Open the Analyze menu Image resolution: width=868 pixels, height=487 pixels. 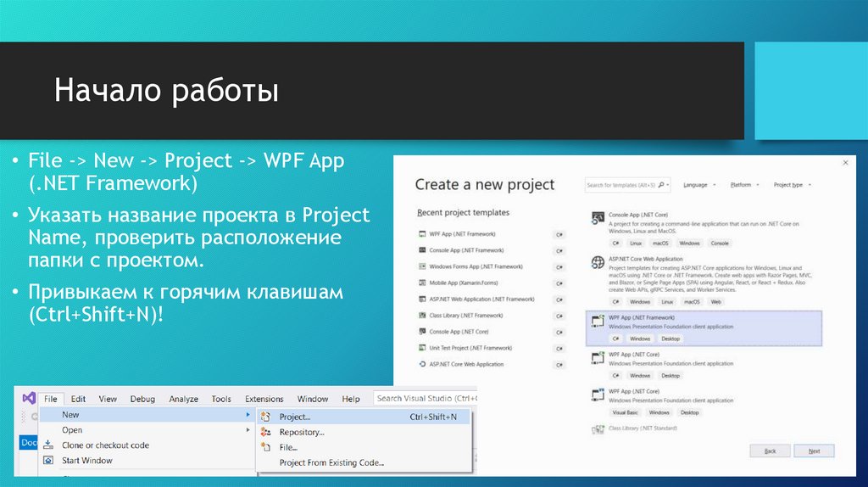coord(183,399)
